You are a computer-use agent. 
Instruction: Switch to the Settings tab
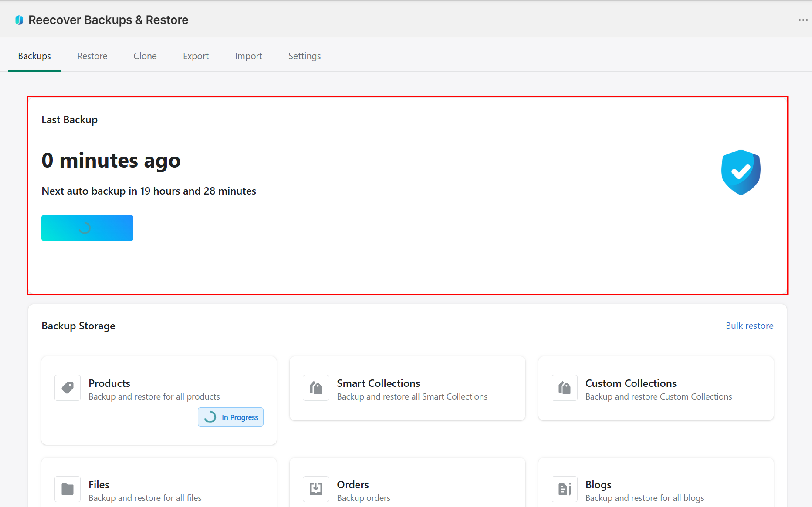coord(304,56)
